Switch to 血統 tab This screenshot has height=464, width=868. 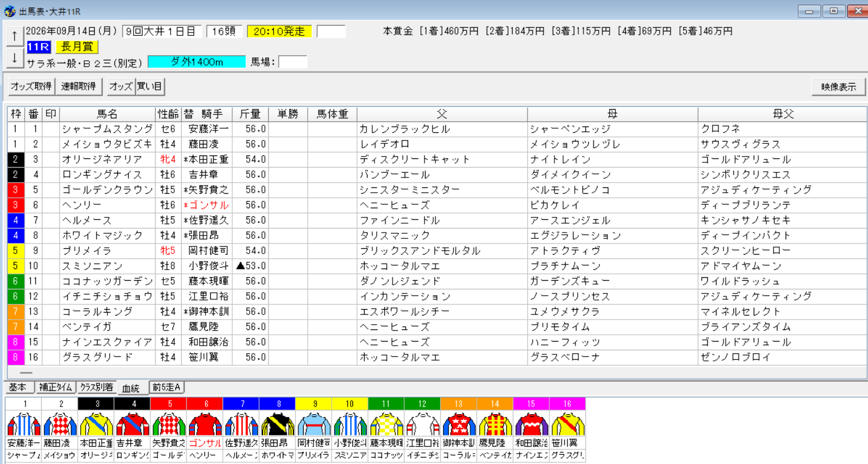[x=132, y=387]
